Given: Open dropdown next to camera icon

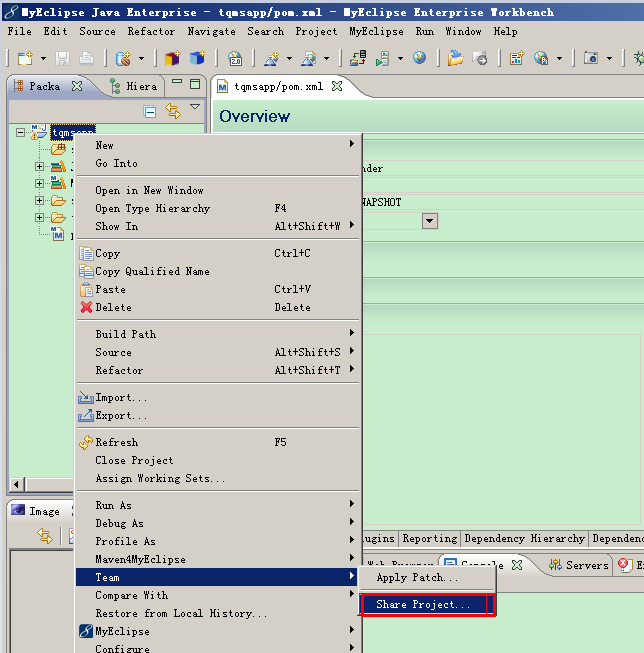Looking at the screenshot, I should tap(609, 59).
